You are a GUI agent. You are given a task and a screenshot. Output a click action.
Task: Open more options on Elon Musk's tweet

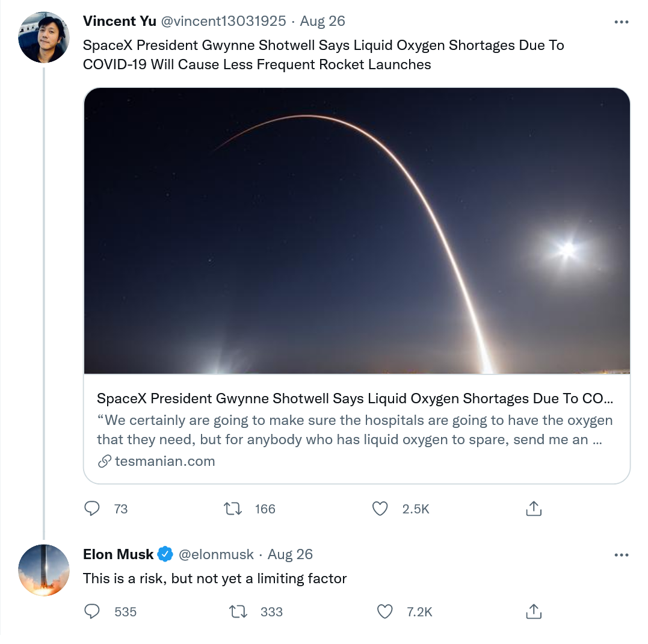click(621, 554)
